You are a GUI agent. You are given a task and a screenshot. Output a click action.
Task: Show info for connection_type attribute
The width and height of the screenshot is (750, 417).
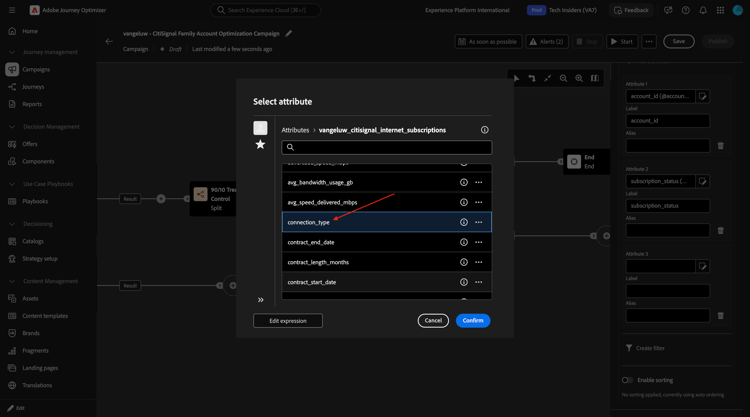click(x=463, y=222)
